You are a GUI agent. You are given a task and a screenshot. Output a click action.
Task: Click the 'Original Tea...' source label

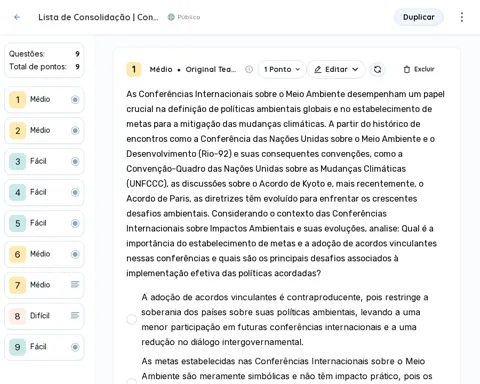coord(211,69)
